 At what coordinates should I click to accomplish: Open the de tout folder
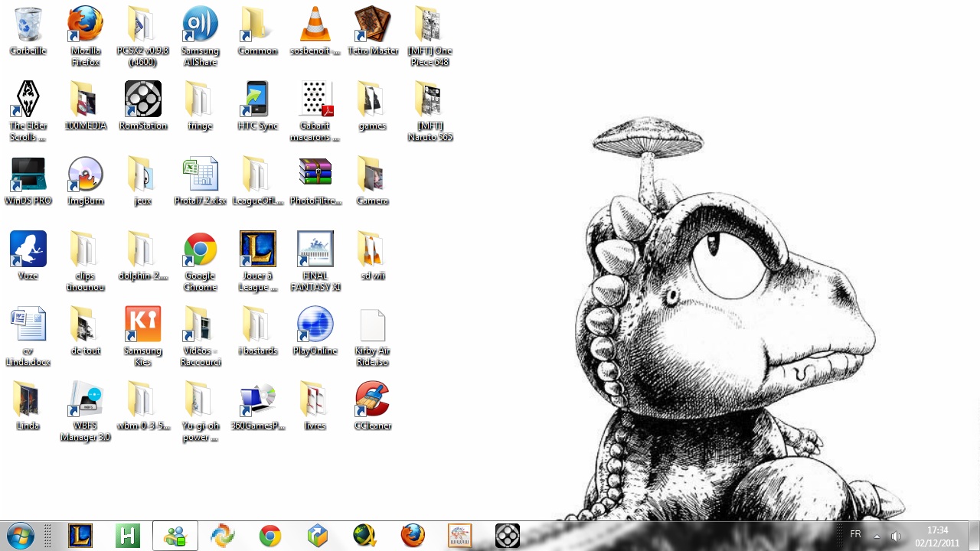(x=86, y=331)
